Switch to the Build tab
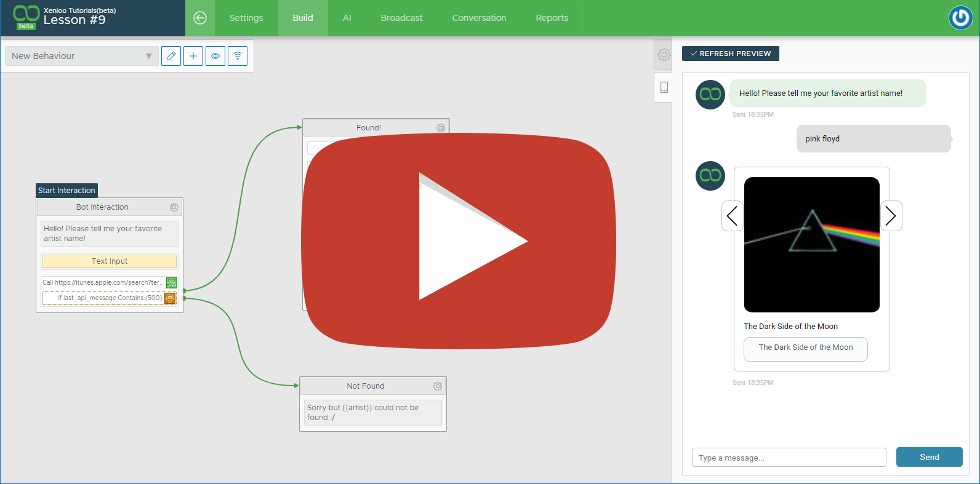This screenshot has height=484, width=980. coord(303,18)
